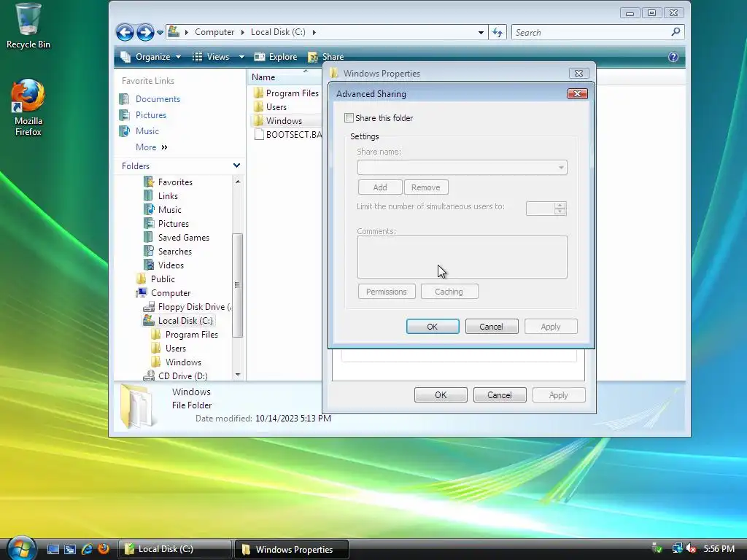Launch Internet Explorer from Quick Launch
The height and width of the screenshot is (560, 747).
coord(87,549)
